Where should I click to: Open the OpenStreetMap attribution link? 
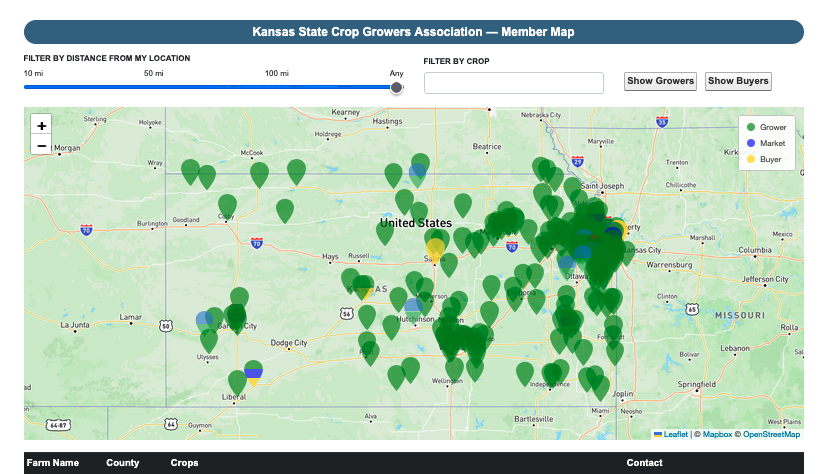771,434
